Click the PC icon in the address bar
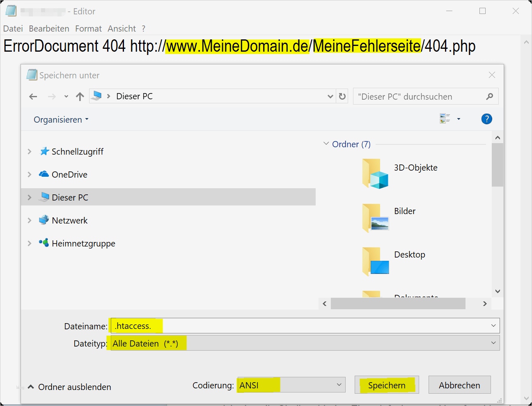Viewport: 532px width, 406px height. [97, 96]
